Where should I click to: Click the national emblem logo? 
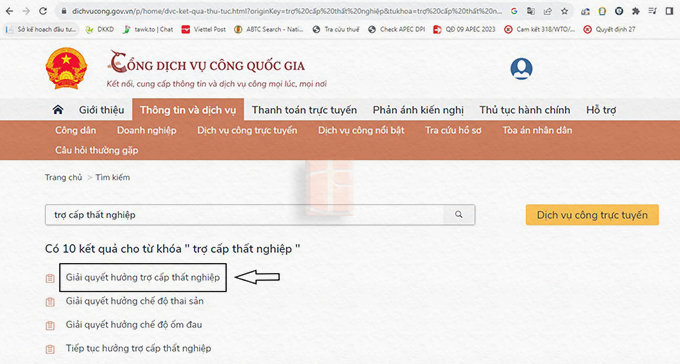tap(66, 69)
